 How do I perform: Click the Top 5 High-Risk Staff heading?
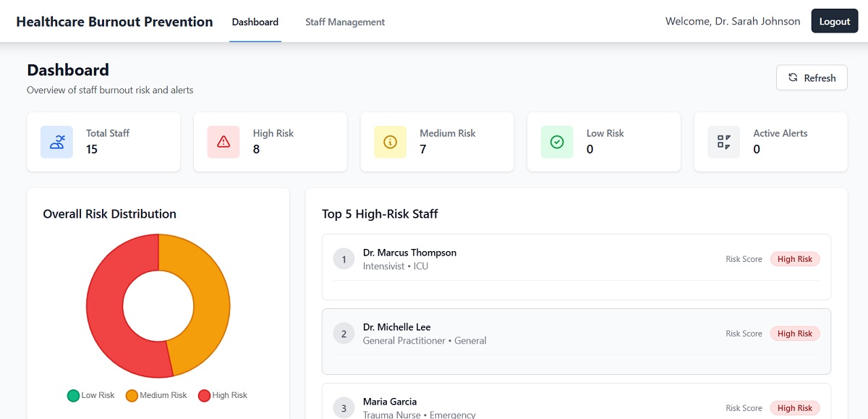tap(380, 214)
